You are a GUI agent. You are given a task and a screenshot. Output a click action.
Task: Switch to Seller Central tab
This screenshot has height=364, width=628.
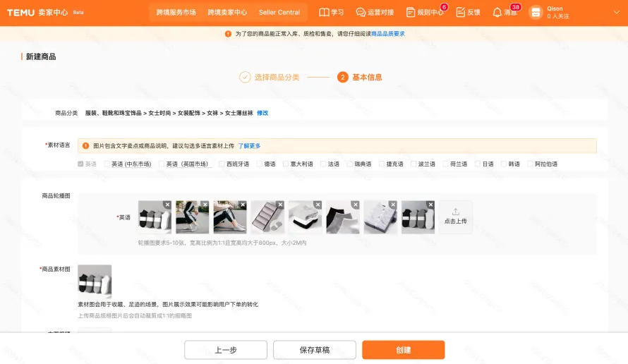[279, 13]
